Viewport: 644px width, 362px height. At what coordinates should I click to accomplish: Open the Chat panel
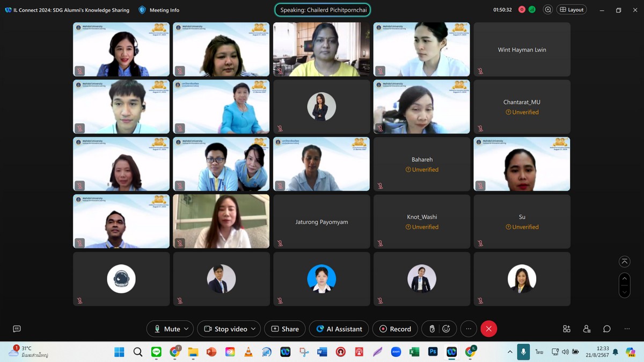pos(606,329)
